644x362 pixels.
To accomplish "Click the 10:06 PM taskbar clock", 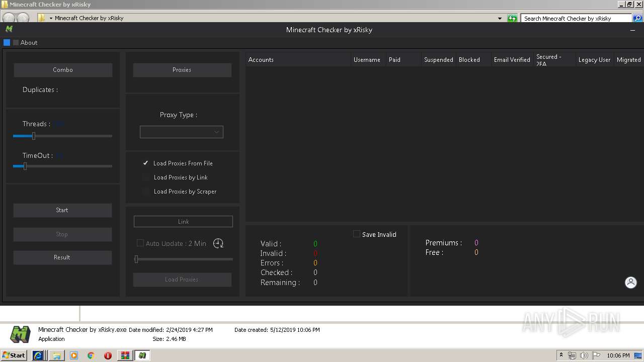I will [618, 355].
